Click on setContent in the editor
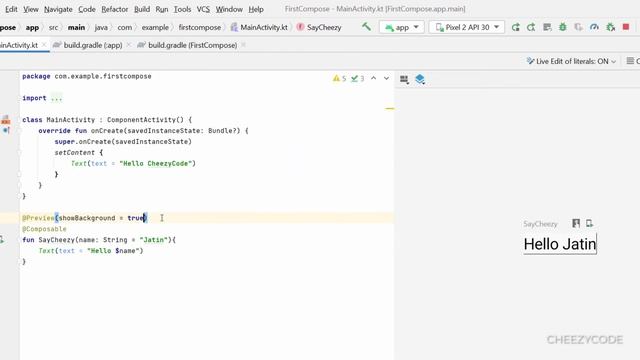Image resolution: width=640 pixels, height=360 pixels. tap(75, 153)
